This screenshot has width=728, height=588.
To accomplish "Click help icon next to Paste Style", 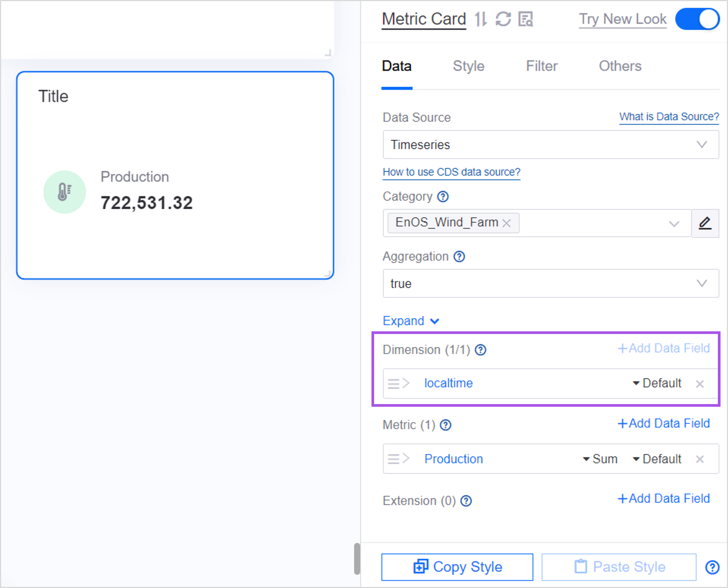I will point(712,567).
